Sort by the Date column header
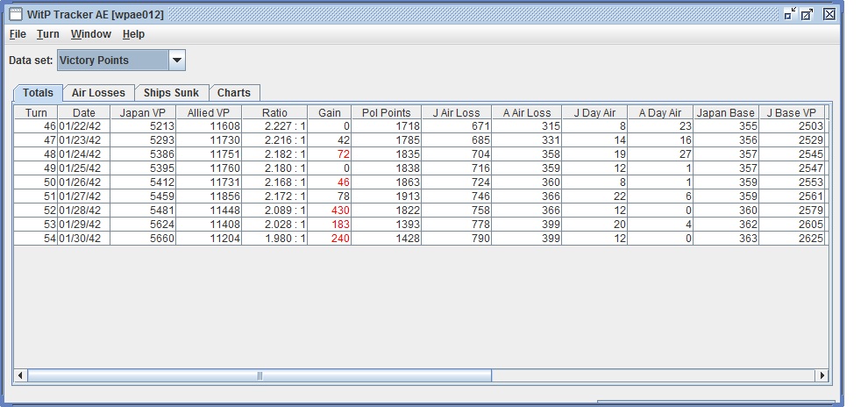This screenshot has height=407, width=868. pos(84,113)
